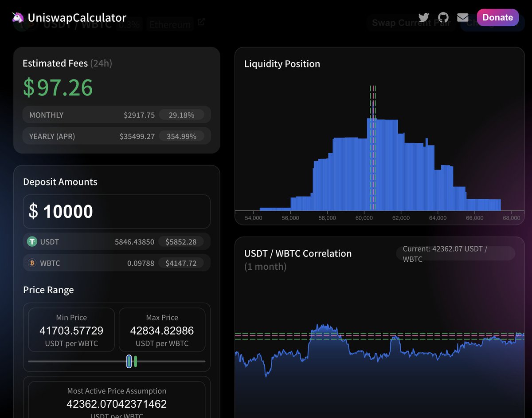Click the 64,000 axis label on the liquidity chart
The image size is (532, 418).
click(x=438, y=218)
